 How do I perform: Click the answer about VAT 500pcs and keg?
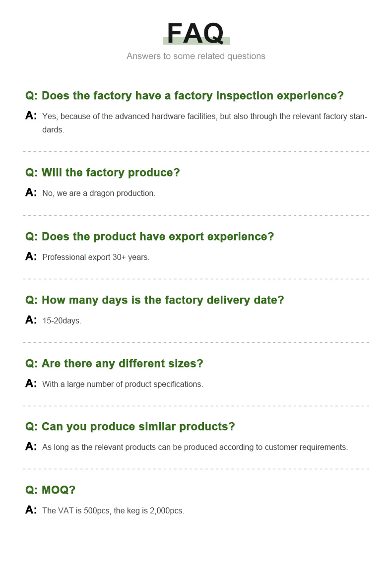(113, 510)
